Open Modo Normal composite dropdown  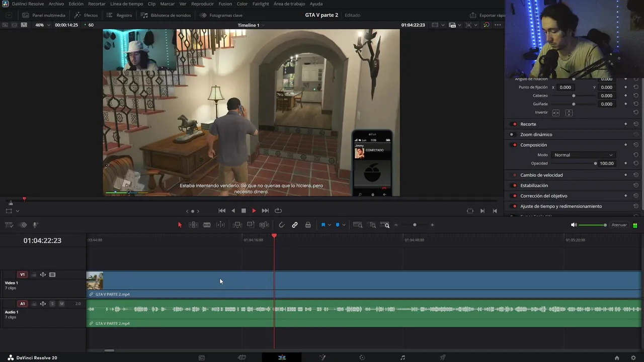(x=584, y=155)
